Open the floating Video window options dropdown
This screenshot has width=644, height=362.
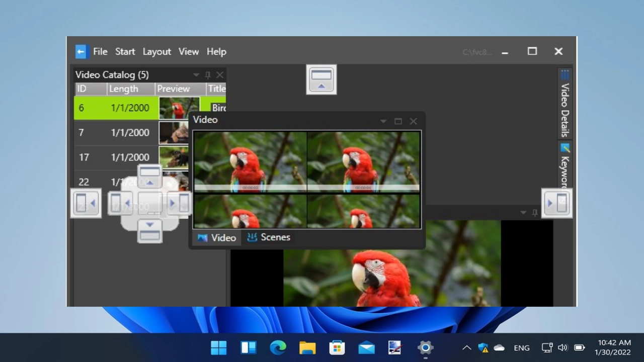[383, 121]
